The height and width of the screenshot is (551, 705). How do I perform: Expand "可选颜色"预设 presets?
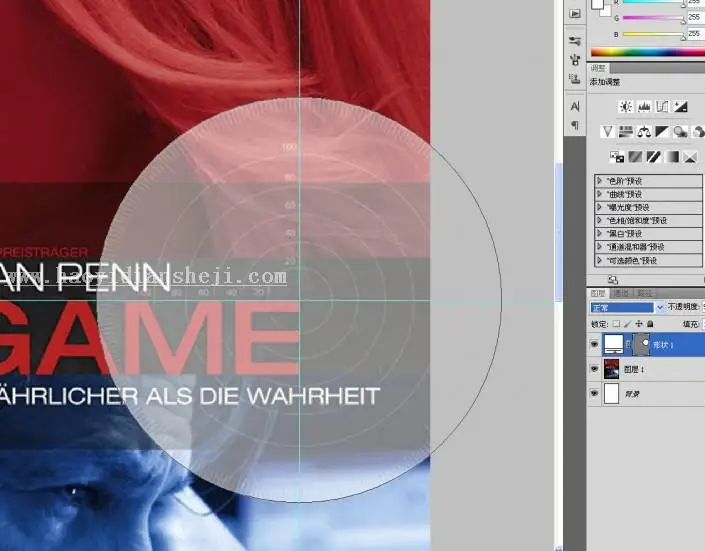click(599, 260)
